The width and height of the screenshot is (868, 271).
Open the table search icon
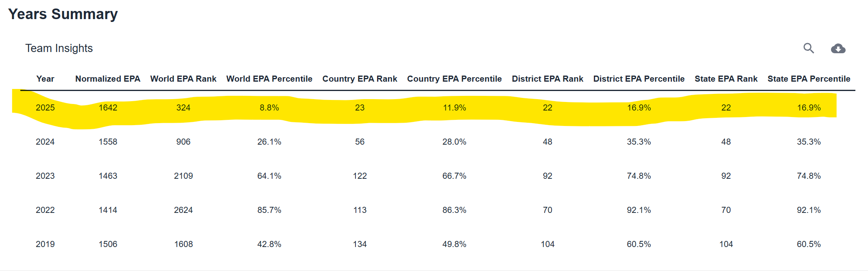809,48
